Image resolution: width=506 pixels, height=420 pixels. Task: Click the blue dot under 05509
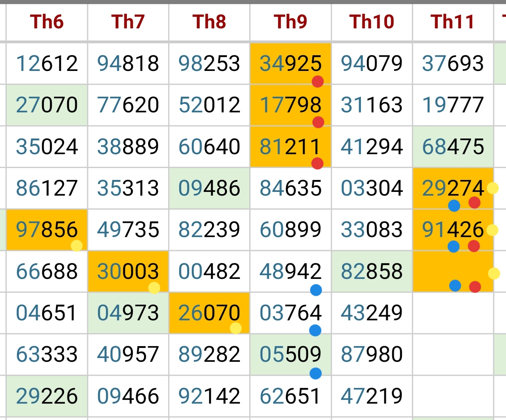[316, 373]
